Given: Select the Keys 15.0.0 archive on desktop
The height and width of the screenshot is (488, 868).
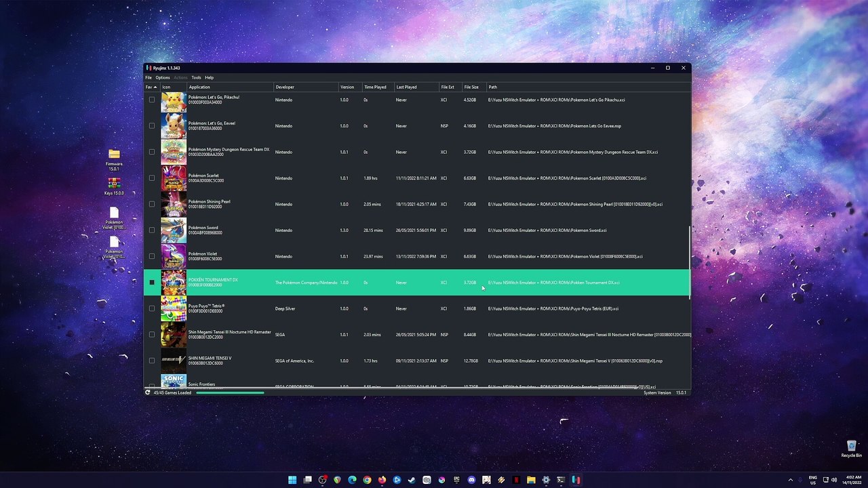Looking at the screenshot, I should (x=114, y=186).
